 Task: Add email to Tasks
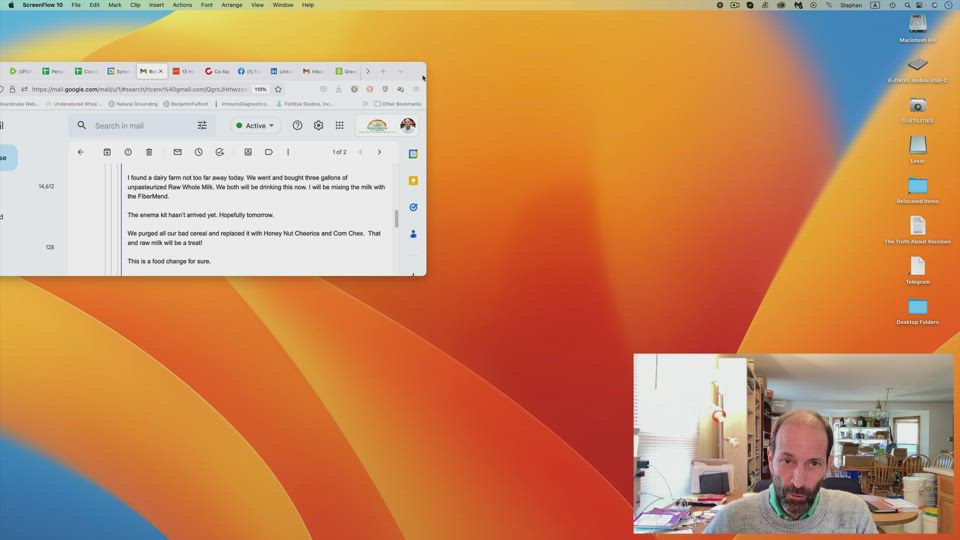220,152
